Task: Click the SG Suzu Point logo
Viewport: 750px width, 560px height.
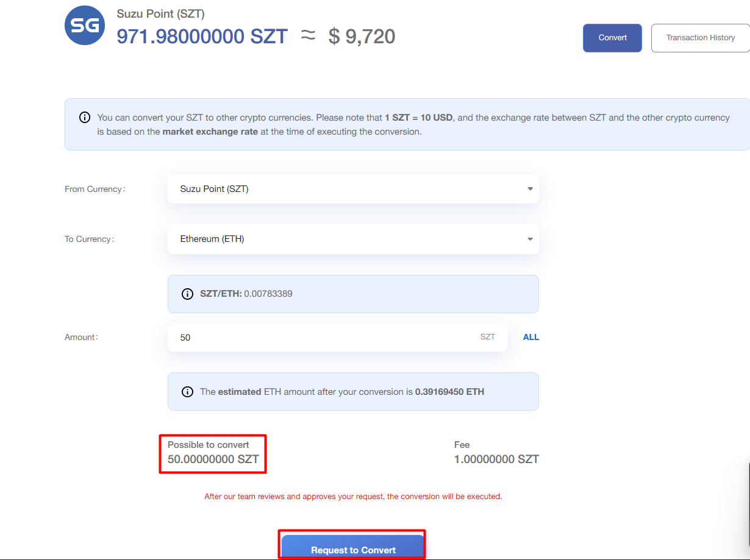Action: 85,24
